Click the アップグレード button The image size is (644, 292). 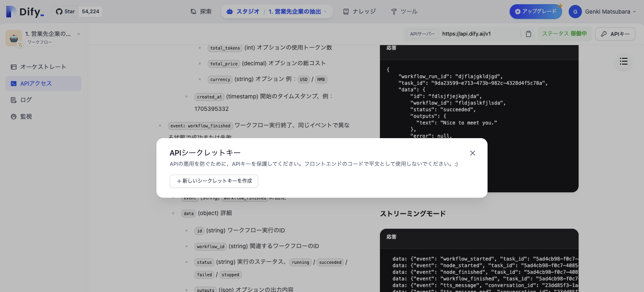point(536,12)
